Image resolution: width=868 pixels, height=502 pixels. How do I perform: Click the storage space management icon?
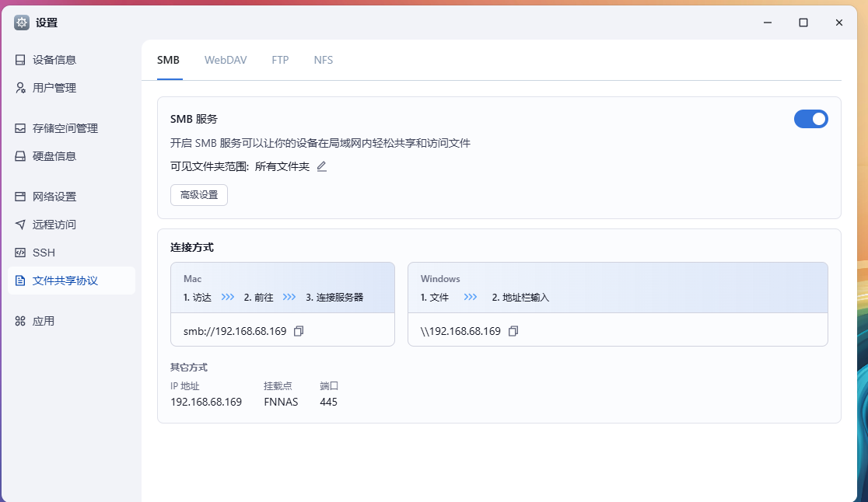pos(20,128)
